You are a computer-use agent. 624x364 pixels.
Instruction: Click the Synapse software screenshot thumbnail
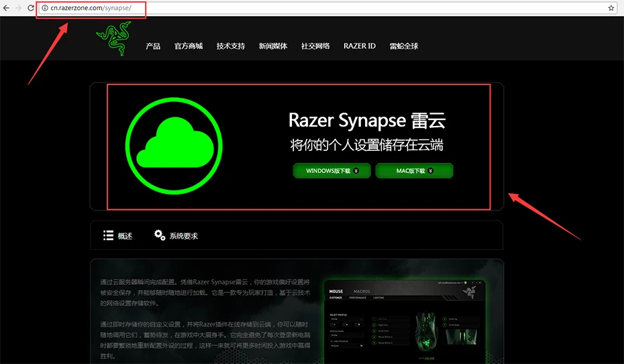pyautogui.click(x=405, y=321)
